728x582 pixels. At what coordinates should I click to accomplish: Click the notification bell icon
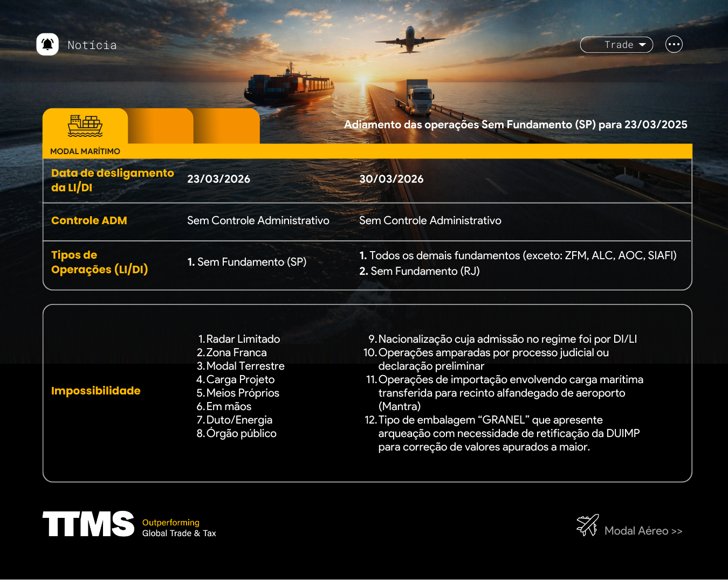point(47,44)
